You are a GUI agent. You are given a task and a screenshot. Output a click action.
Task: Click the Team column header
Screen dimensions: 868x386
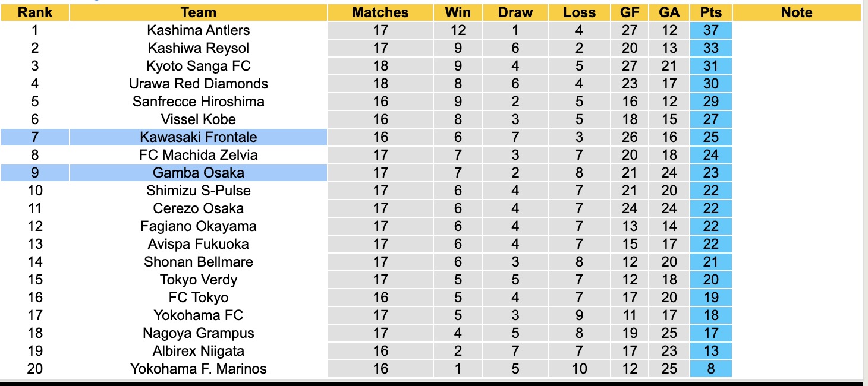(199, 12)
